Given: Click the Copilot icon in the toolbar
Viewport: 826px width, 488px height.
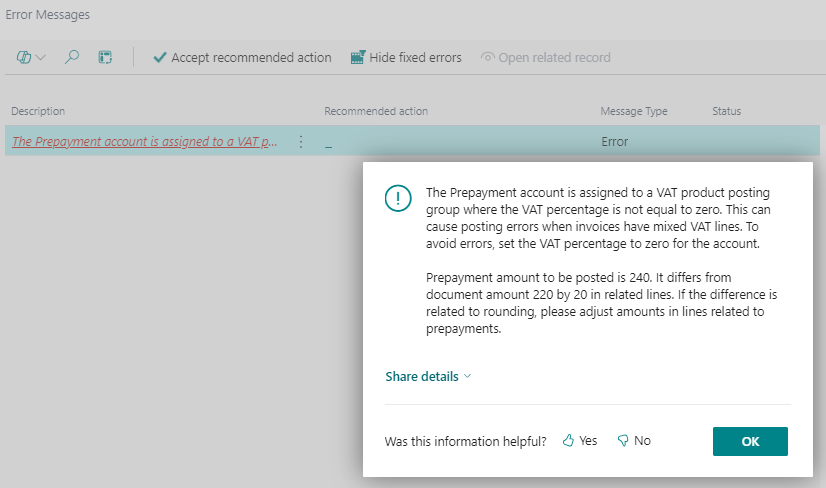Looking at the screenshot, I should tap(24, 58).
